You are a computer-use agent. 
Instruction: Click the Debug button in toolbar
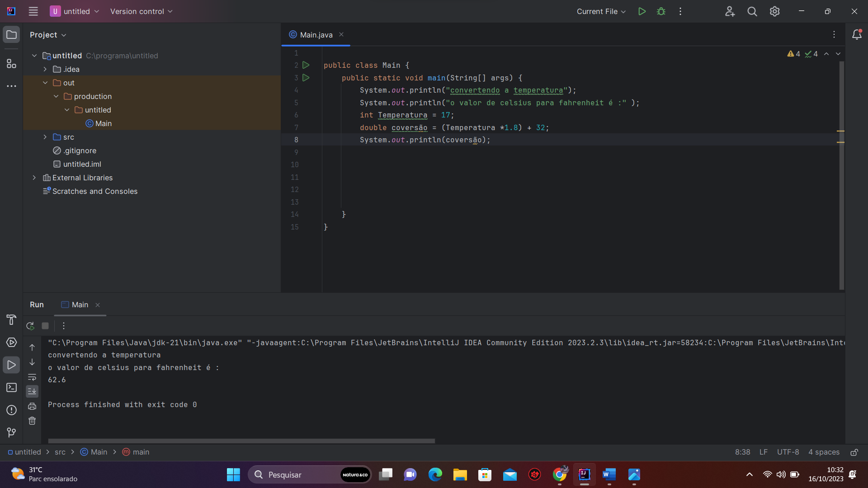click(x=661, y=11)
